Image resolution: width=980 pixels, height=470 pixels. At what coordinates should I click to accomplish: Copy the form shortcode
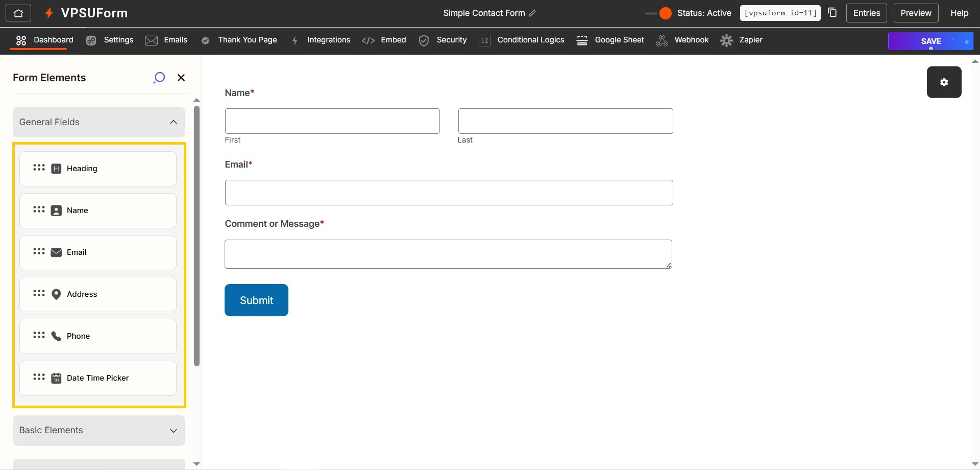pos(832,12)
